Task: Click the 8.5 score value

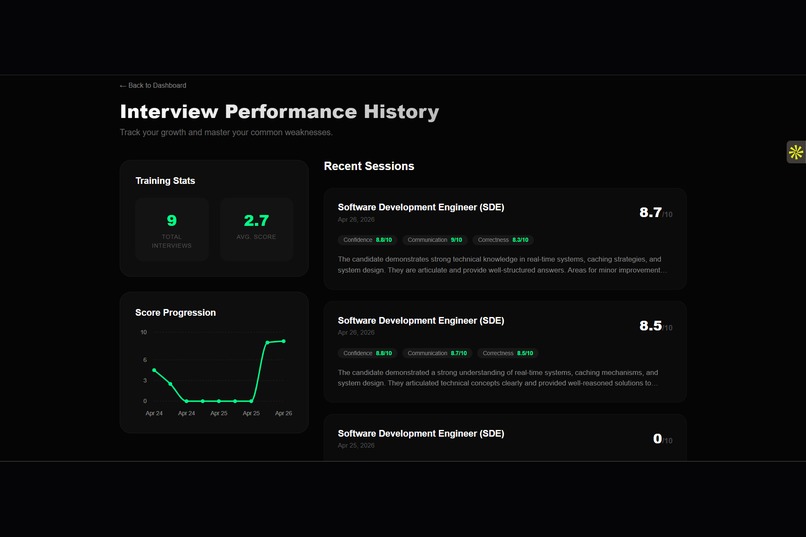Action: pos(650,326)
